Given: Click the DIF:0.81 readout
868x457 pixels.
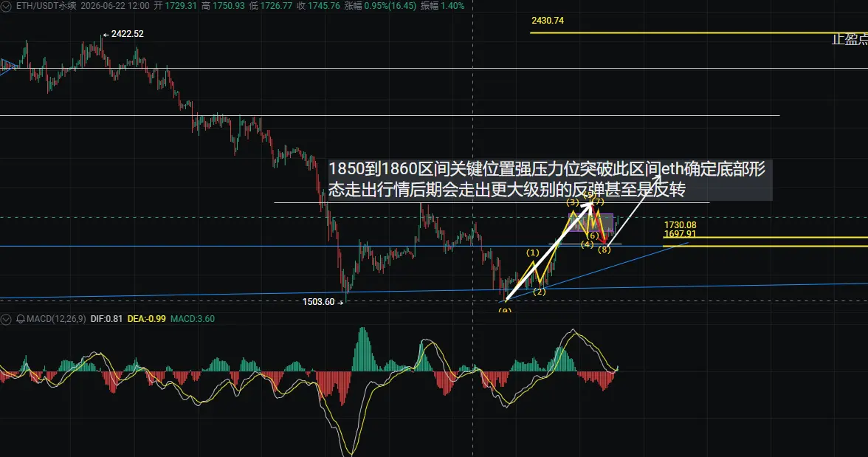Looking at the screenshot, I should coord(106,319).
